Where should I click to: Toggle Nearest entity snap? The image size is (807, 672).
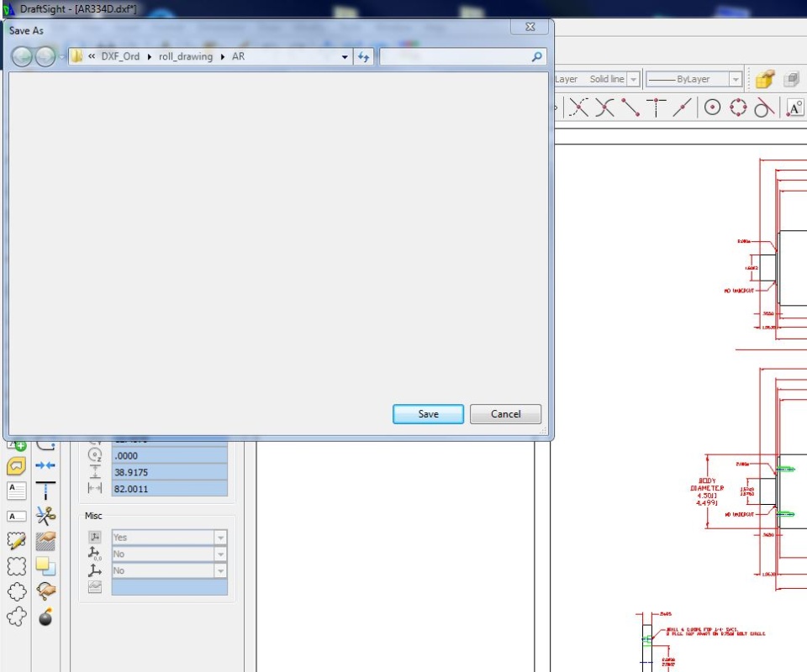pos(682,108)
